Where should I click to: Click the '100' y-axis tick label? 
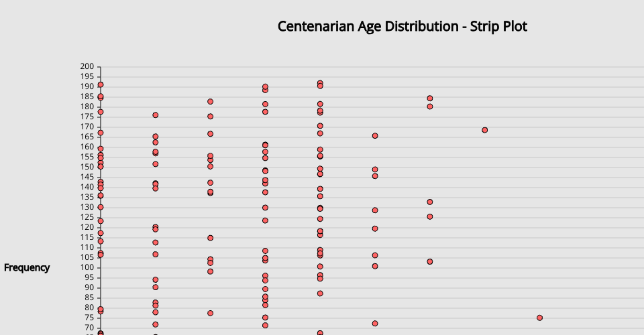(x=87, y=267)
